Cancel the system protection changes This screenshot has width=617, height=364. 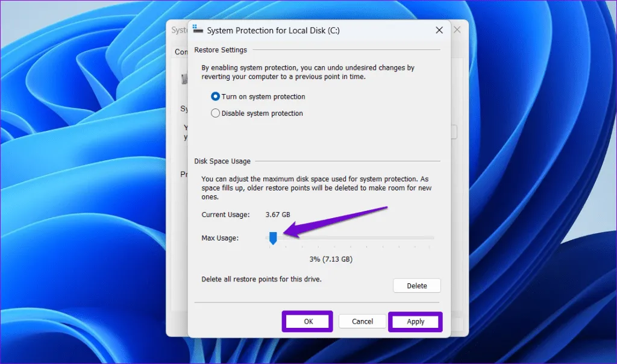(362, 321)
